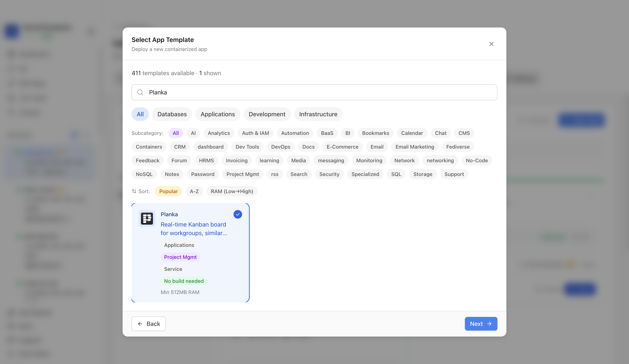This screenshot has width=629, height=364.
Task: Switch to the Applications category
Action: [218, 114]
